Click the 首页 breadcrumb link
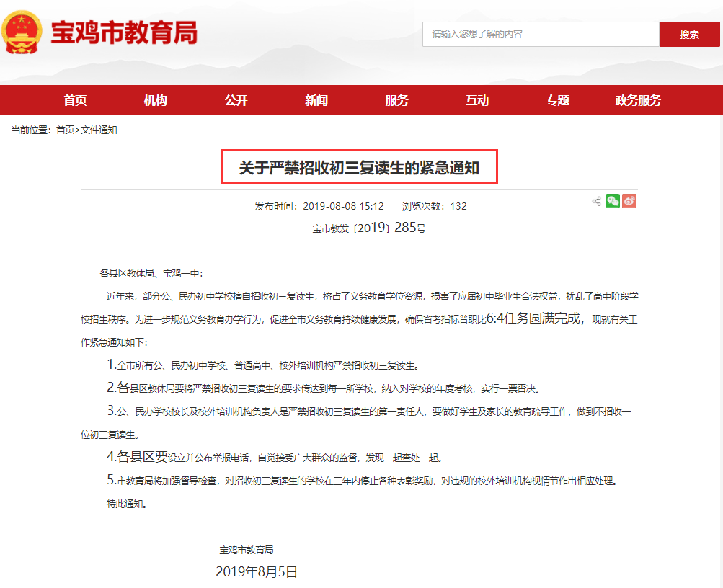 pos(65,130)
